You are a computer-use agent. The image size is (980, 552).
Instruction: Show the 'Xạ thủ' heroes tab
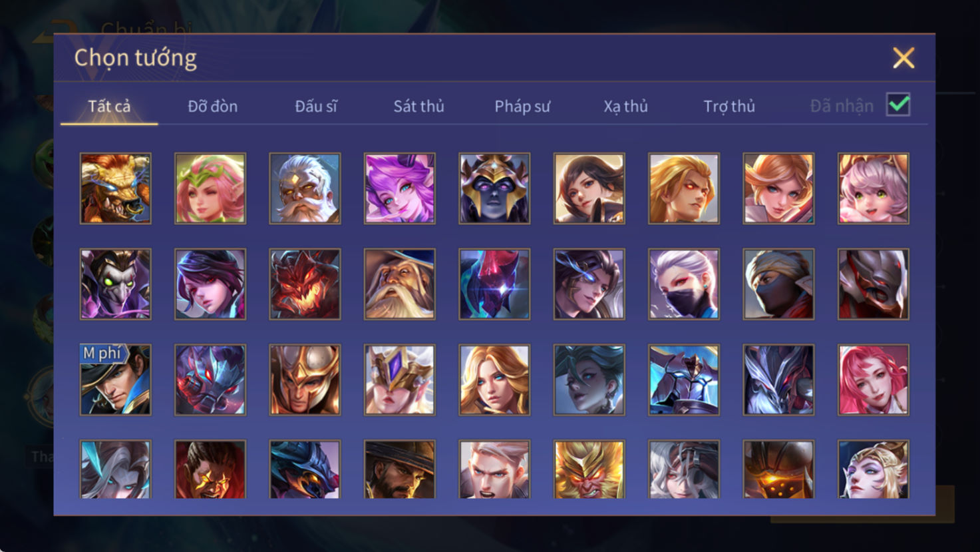[625, 107]
